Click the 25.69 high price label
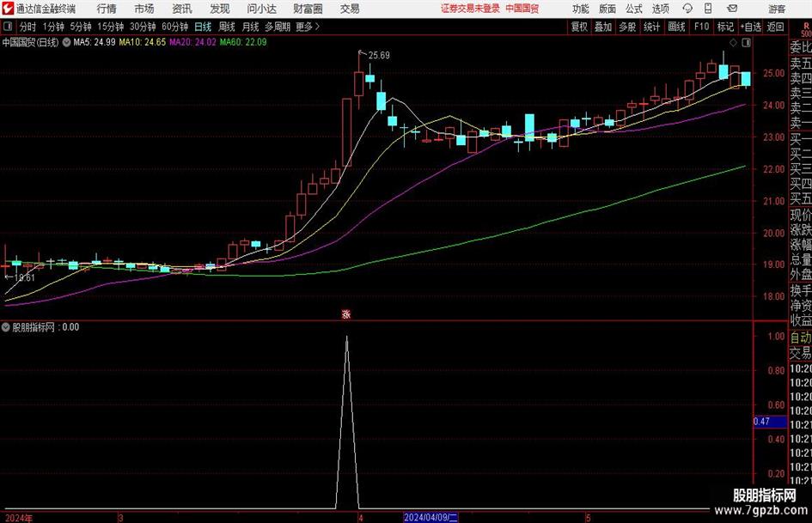This screenshot has height=523, width=812. (379, 56)
